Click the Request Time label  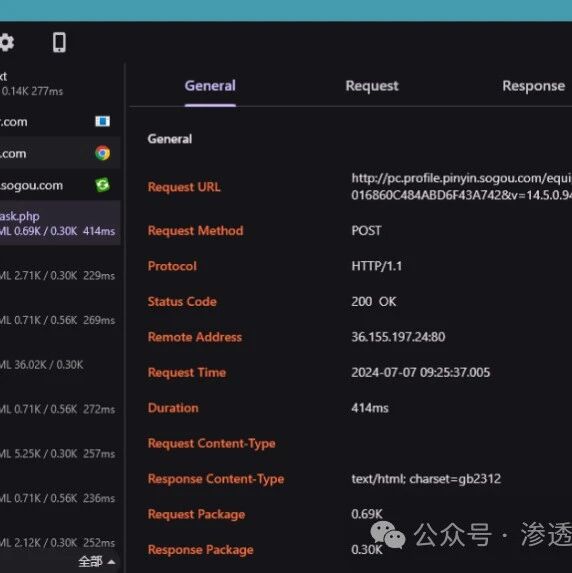click(186, 372)
